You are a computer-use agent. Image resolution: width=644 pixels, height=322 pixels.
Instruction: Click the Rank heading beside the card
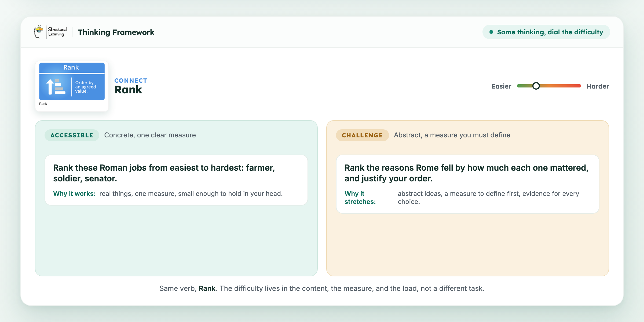pos(128,90)
